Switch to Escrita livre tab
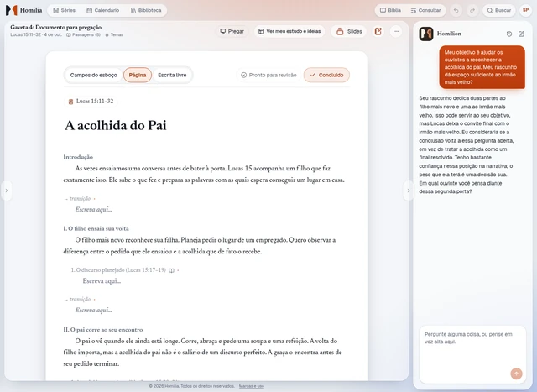 coord(172,75)
